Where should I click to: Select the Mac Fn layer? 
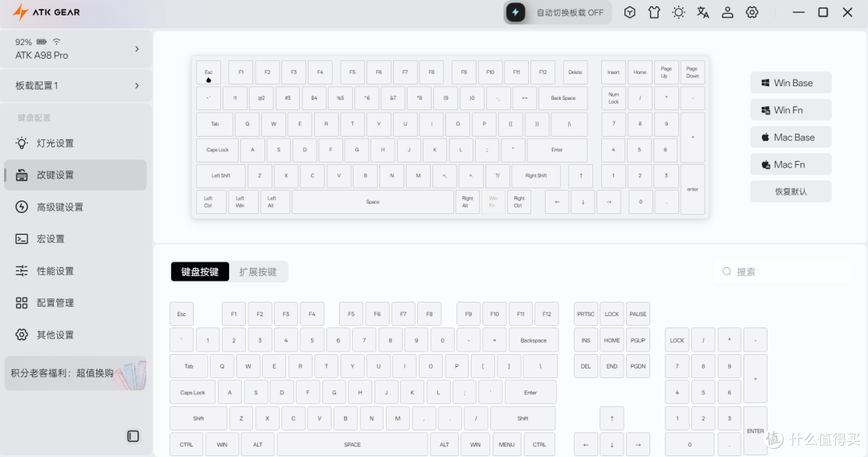pyautogui.click(x=791, y=164)
